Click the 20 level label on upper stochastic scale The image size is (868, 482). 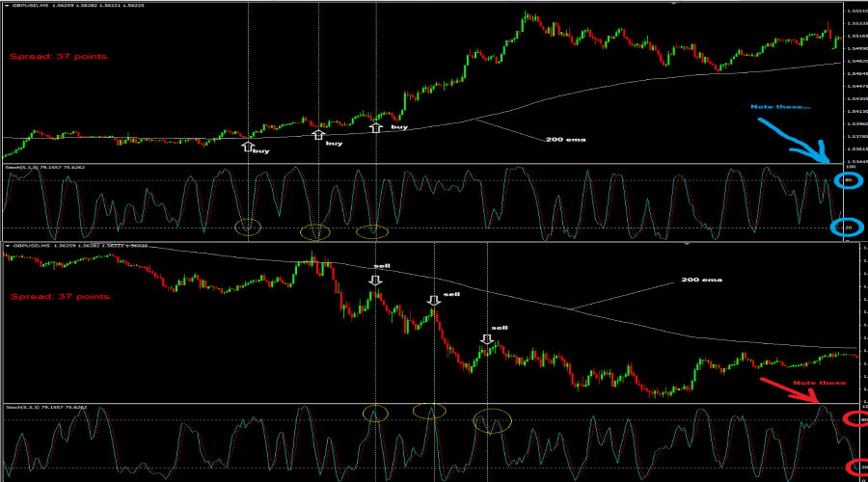point(848,228)
